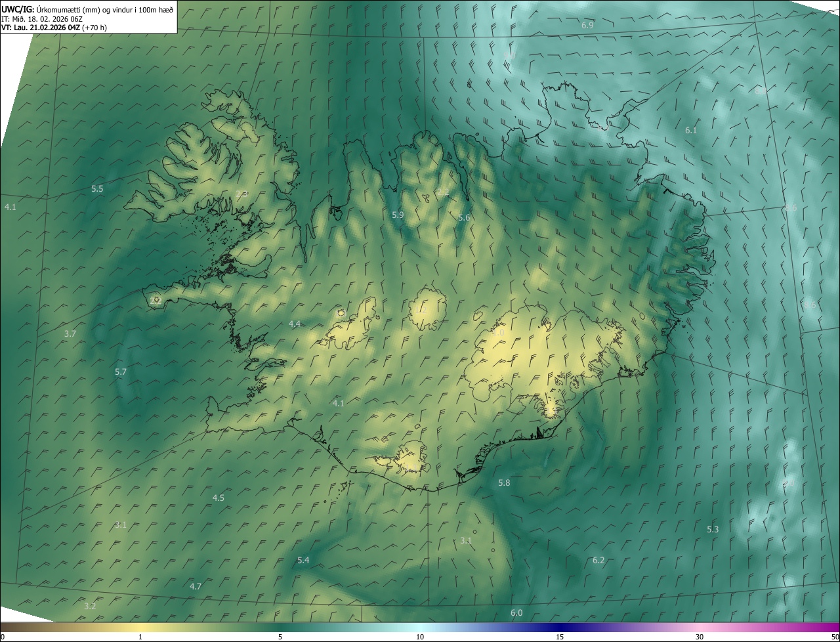The height and width of the screenshot is (642, 840).
Task: Click the colour bar tick label 10
Action: (420, 637)
